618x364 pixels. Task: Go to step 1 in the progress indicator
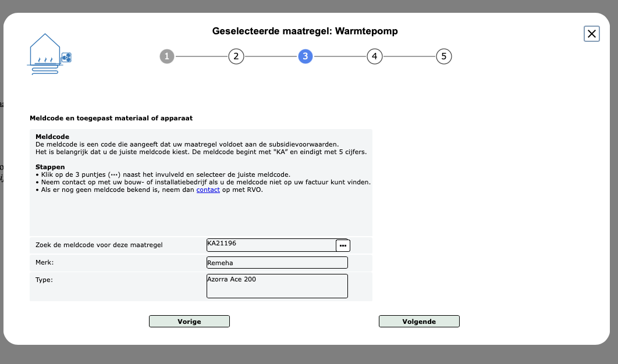(166, 56)
